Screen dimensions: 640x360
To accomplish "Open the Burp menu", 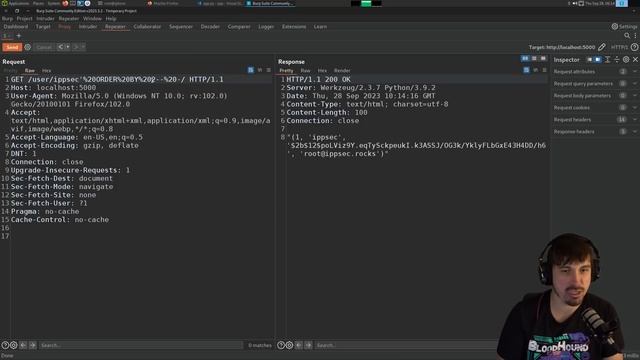I will click(x=7, y=19).
